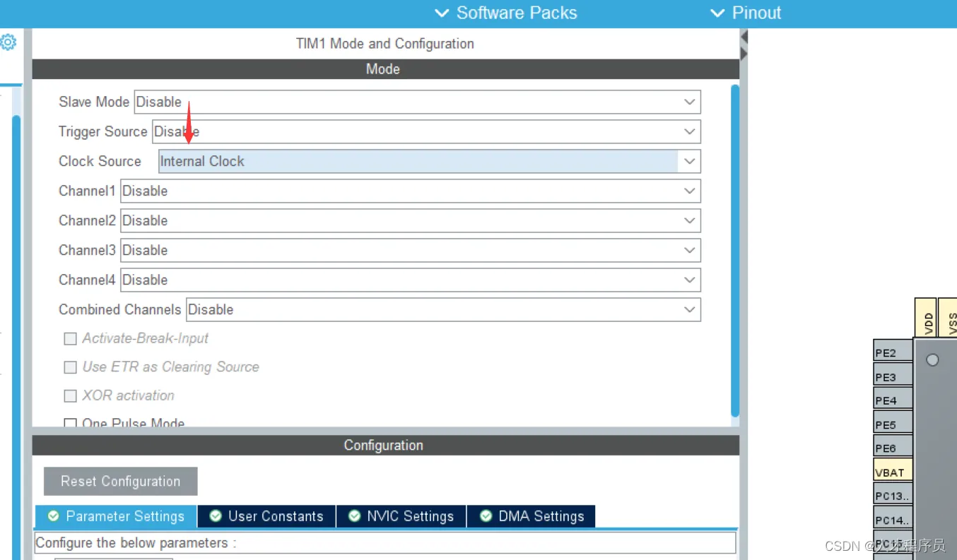Toggle XOR activation checkbox
957x560 pixels.
click(x=70, y=395)
